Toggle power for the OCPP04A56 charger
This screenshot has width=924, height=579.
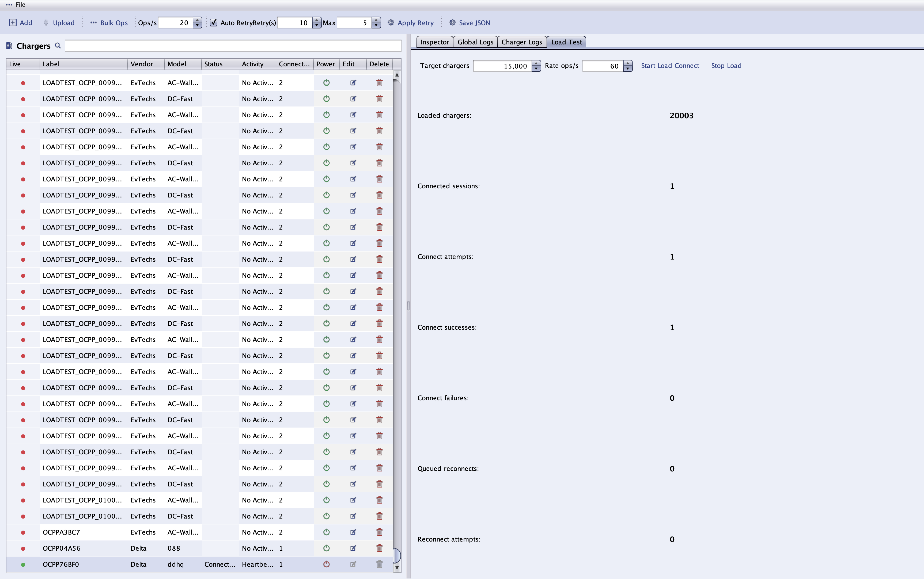[x=326, y=548]
